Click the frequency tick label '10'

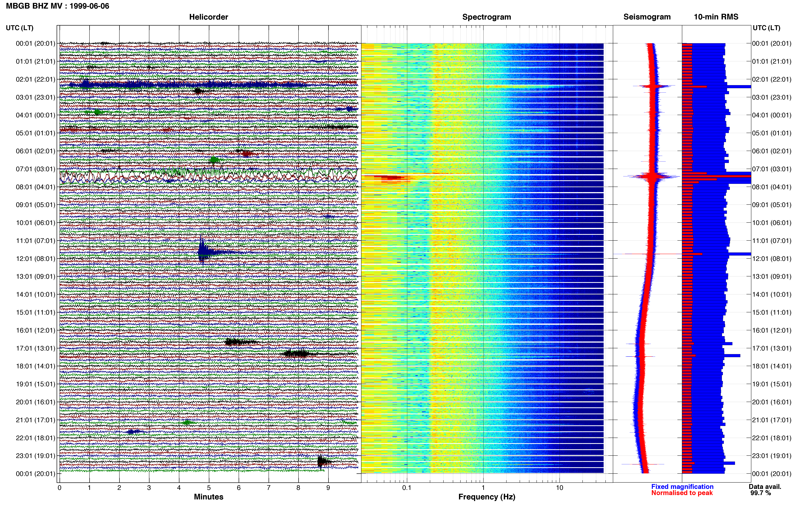click(x=559, y=487)
